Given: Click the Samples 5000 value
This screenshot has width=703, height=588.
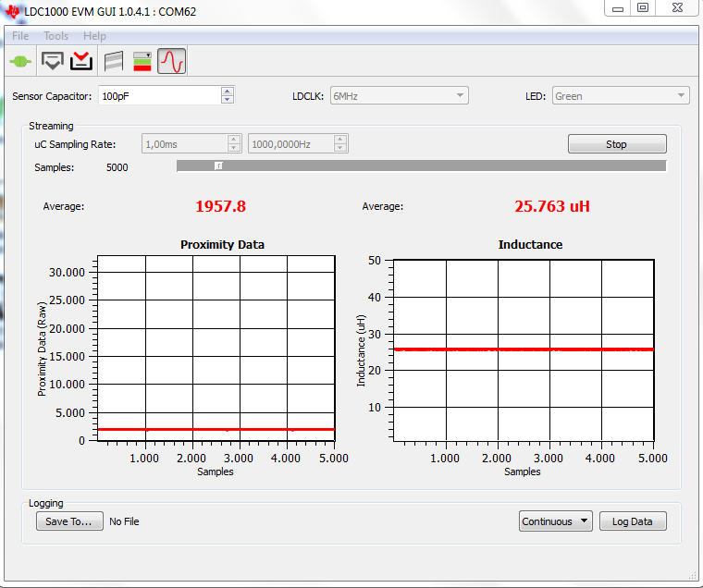Looking at the screenshot, I should point(117,167).
